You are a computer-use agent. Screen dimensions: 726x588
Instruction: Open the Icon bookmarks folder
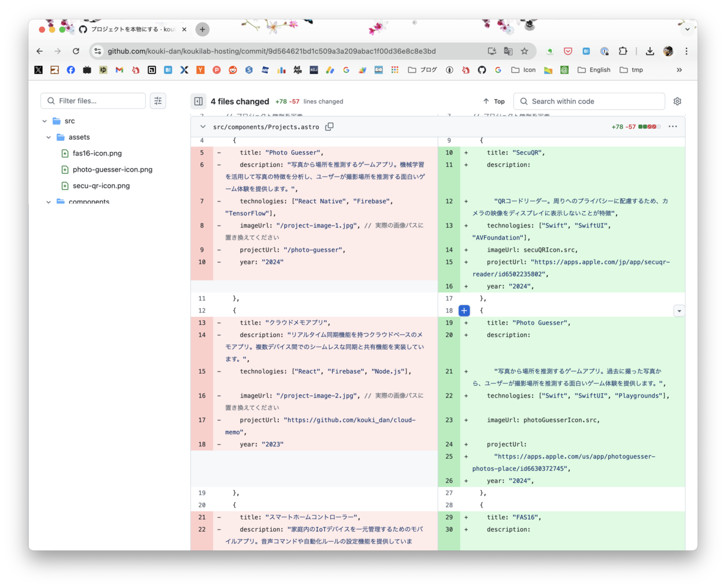[x=523, y=70]
